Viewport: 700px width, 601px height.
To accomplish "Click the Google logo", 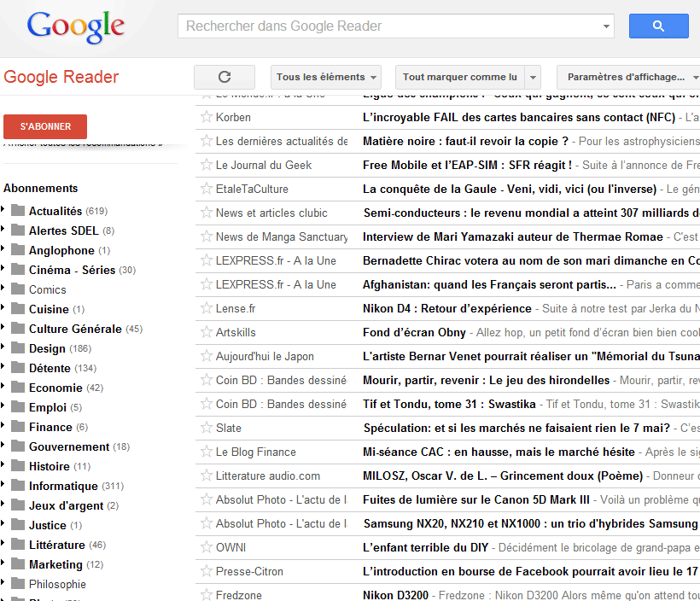I will [76, 27].
